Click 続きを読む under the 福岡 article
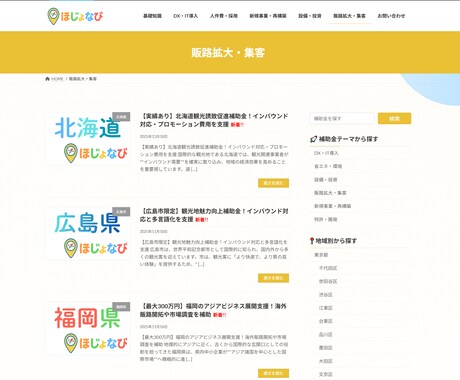The height and width of the screenshot is (380, 460). coord(273,373)
